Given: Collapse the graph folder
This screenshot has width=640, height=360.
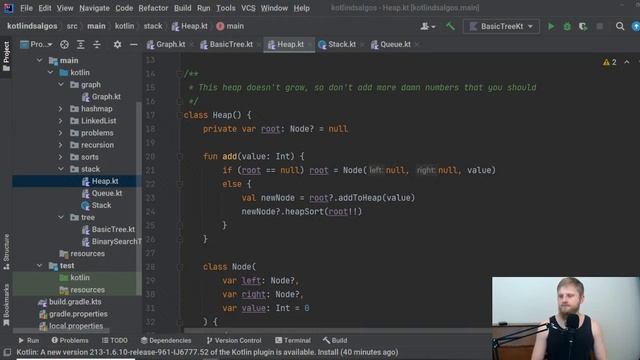Looking at the screenshot, I should (61, 84).
